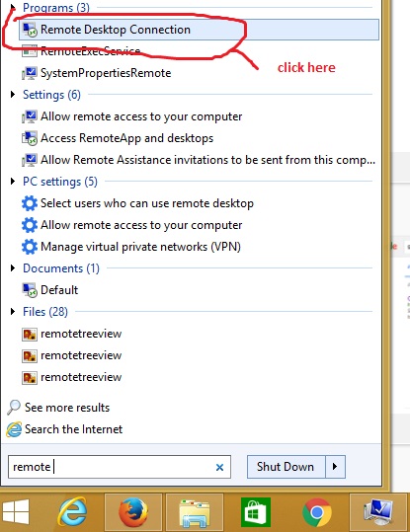This screenshot has height=532, width=410.
Task: Open Documents (1) category header
Action: (x=61, y=268)
